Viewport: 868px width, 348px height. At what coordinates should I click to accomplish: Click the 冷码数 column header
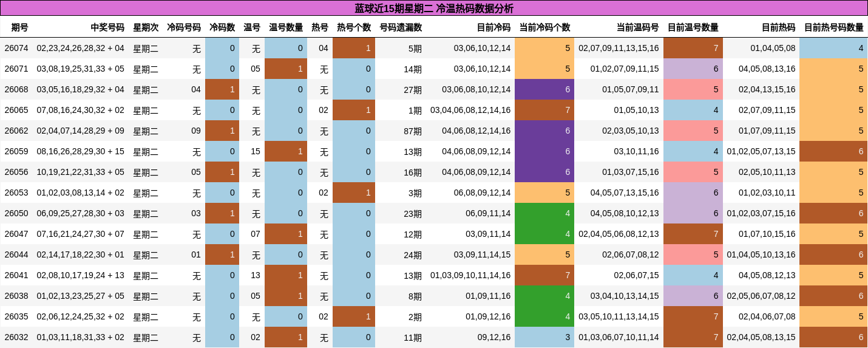pos(222,27)
